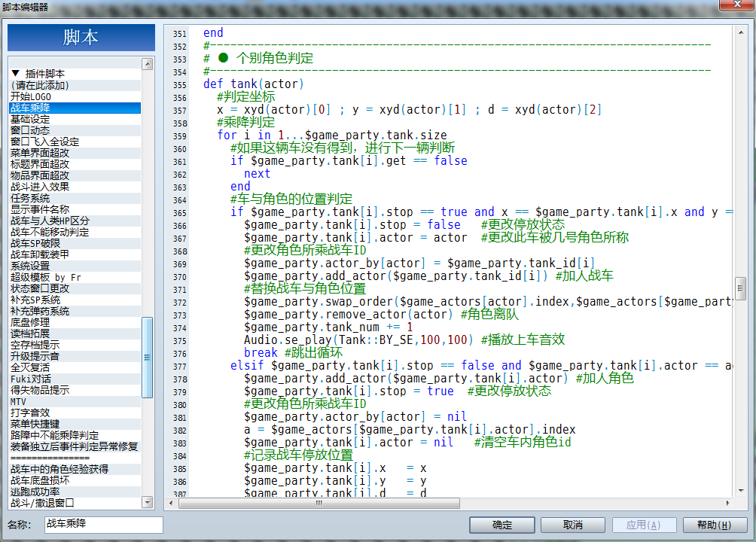The width and height of the screenshot is (756, 542).
Task: Open the 窗口动态 script
Action: coord(75,130)
